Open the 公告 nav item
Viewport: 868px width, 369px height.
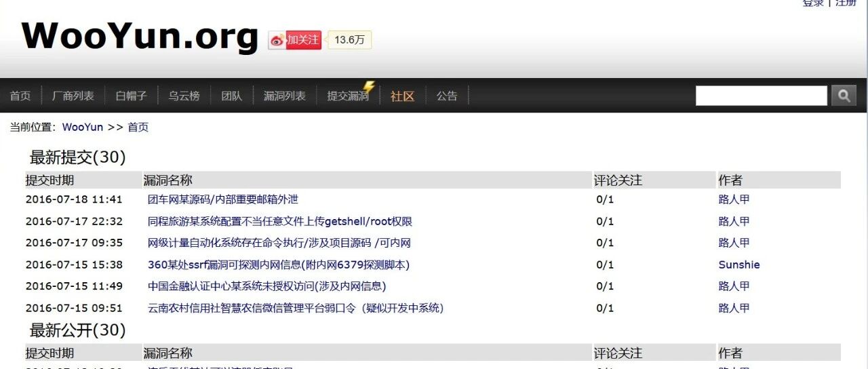pyautogui.click(x=447, y=96)
